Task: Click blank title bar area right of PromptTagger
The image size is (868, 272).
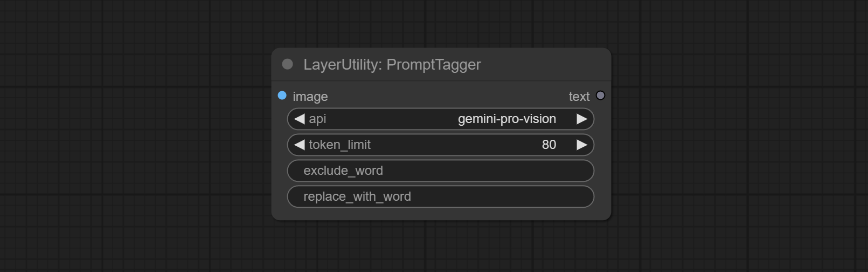Action: 544,64
